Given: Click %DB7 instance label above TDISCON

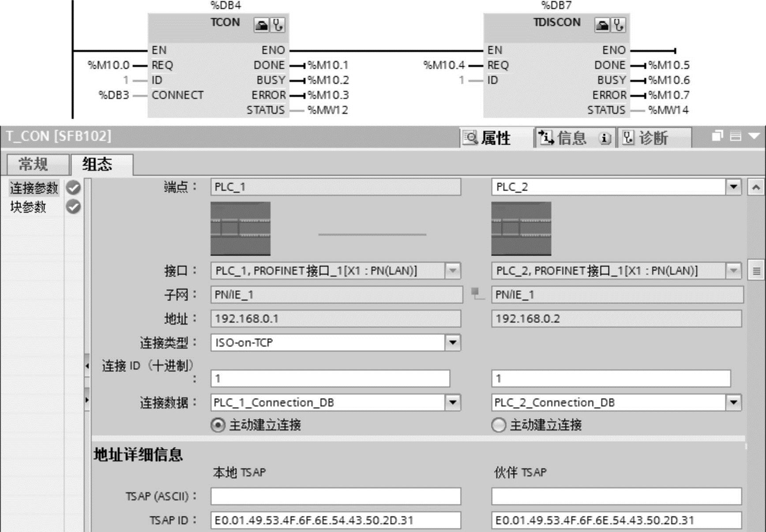Looking at the screenshot, I should [x=556, y=5].
